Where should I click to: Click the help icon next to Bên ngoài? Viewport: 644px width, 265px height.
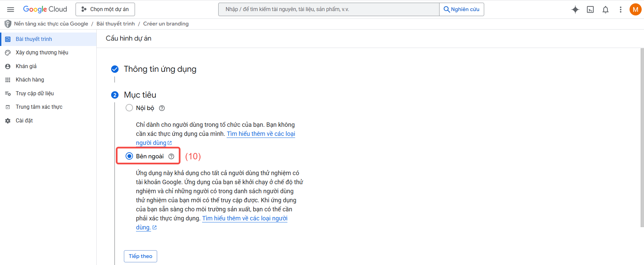click(x=171, y=156)
